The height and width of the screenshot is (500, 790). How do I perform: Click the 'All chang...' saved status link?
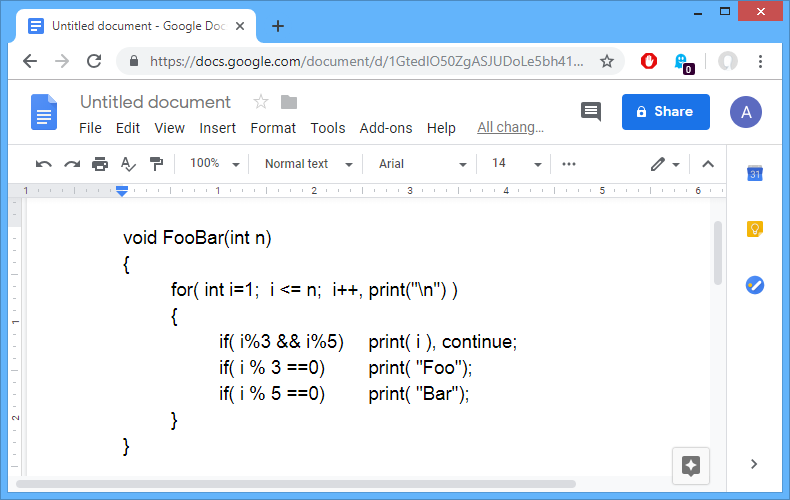point(510,128)
